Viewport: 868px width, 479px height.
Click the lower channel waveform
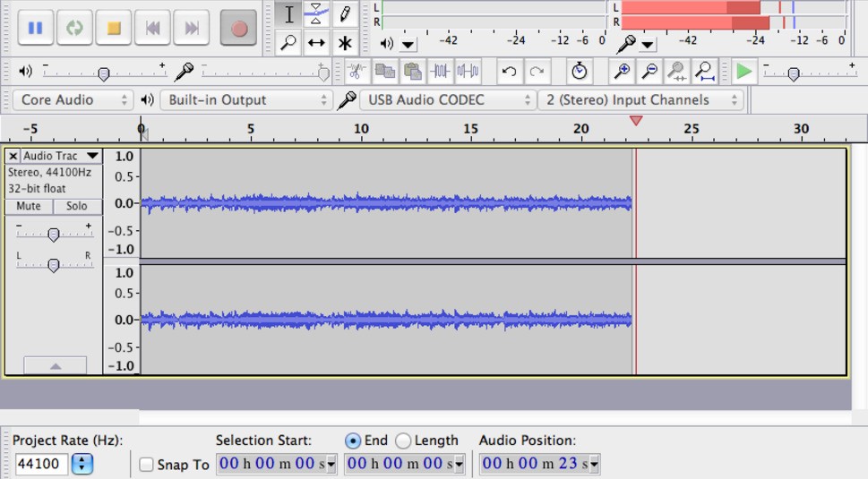386,320
